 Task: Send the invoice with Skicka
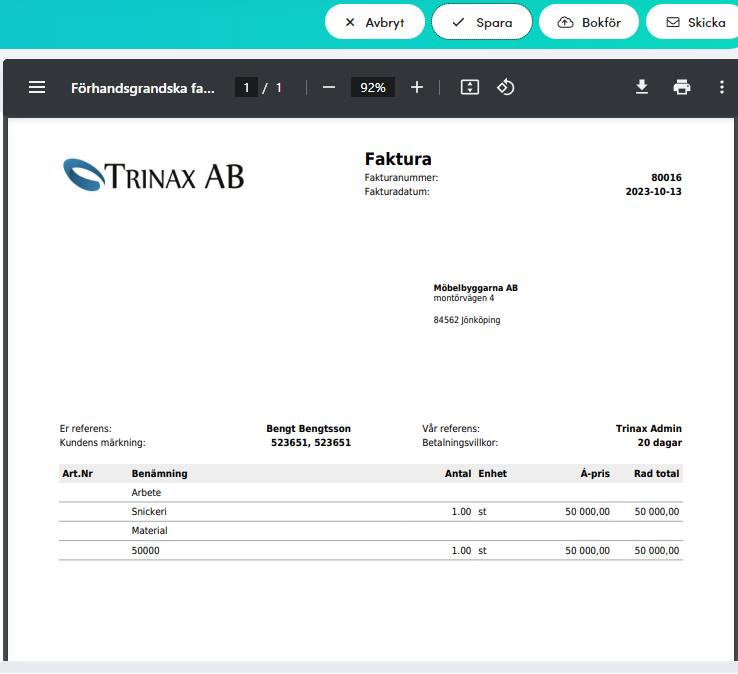pyautogui.click(x=692, y=22)
